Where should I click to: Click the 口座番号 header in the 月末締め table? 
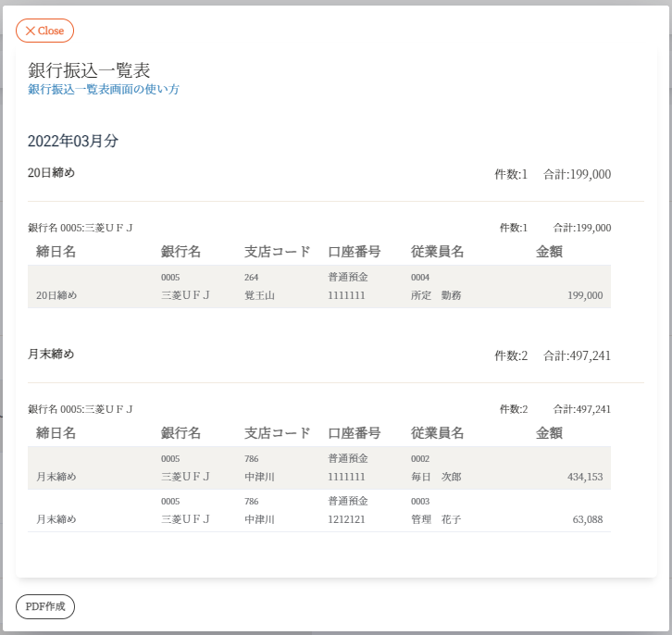pyautogui.click(x=355, y=432)
